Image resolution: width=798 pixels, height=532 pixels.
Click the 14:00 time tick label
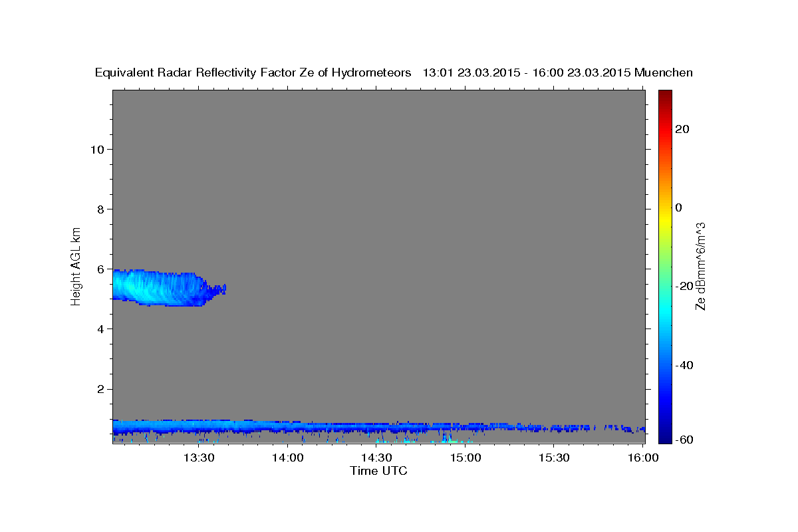(287, 458)
